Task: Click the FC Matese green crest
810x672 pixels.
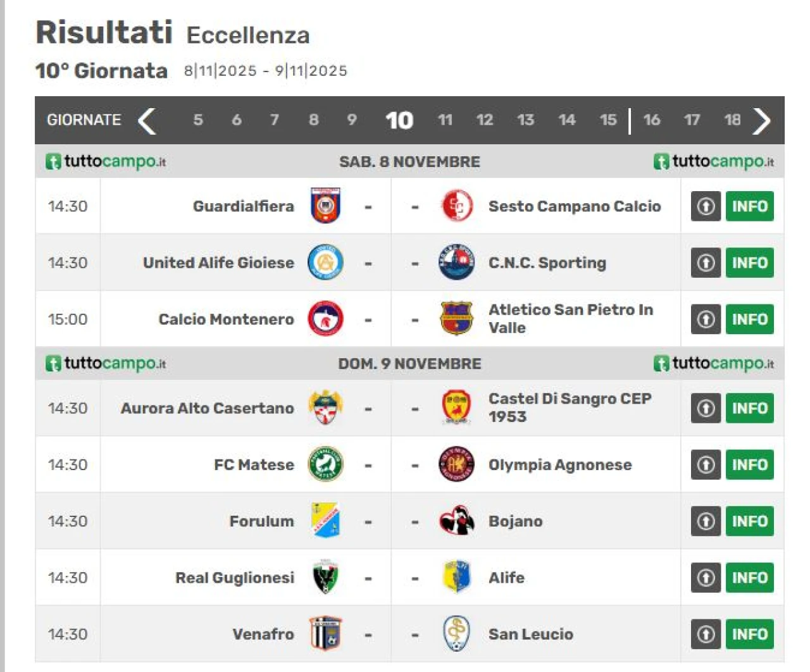Action: (325, 464)
